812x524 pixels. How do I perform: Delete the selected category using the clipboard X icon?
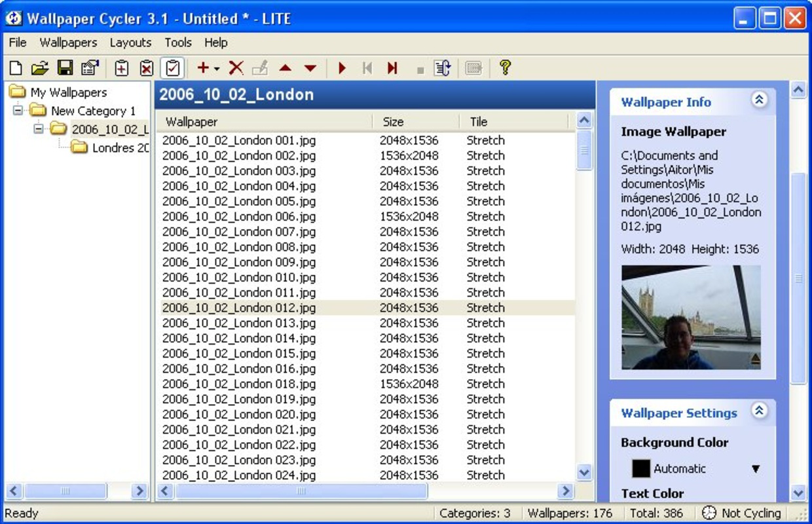(x=145, y=67)
